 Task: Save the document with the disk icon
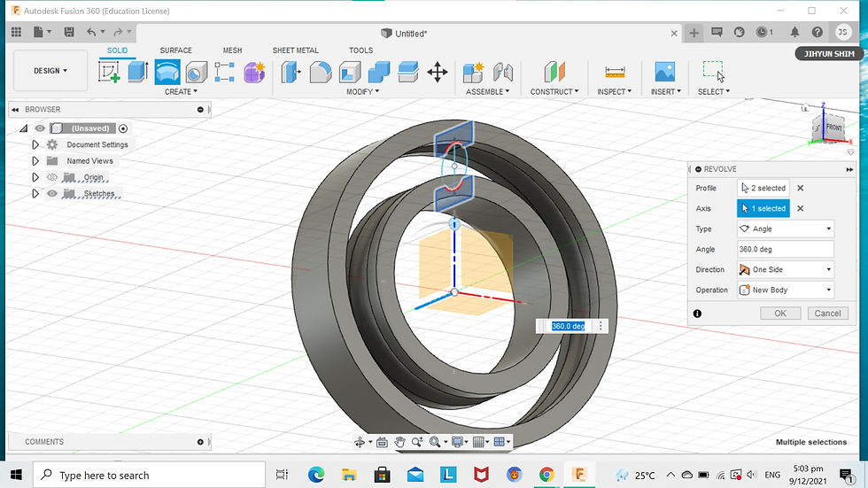coord(69,32)
